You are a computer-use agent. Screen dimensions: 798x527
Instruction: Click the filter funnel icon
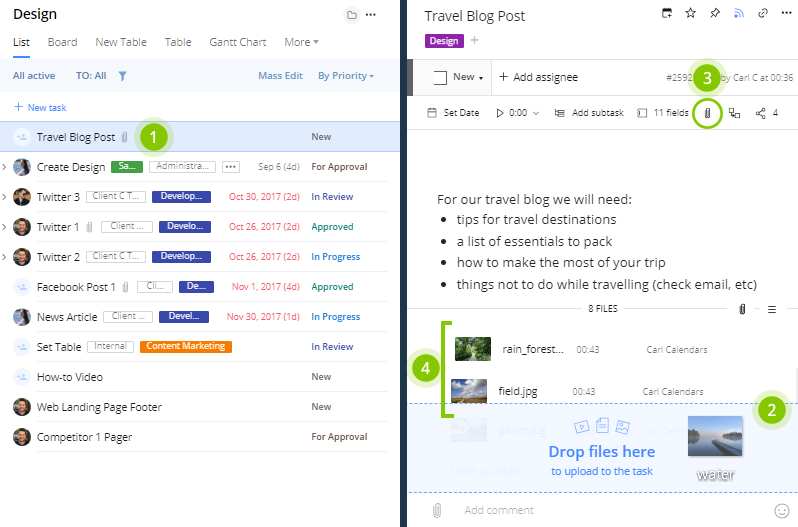[123, 76]
